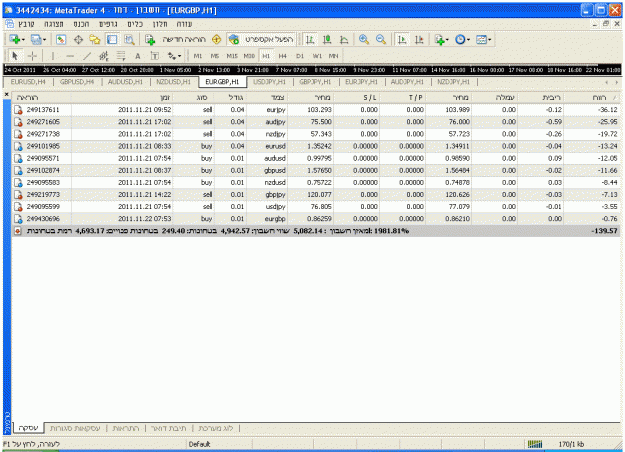Open the Strategy Tester magnifier icon
This screenshot has height=452, width=625.
[x=129, y=39]
